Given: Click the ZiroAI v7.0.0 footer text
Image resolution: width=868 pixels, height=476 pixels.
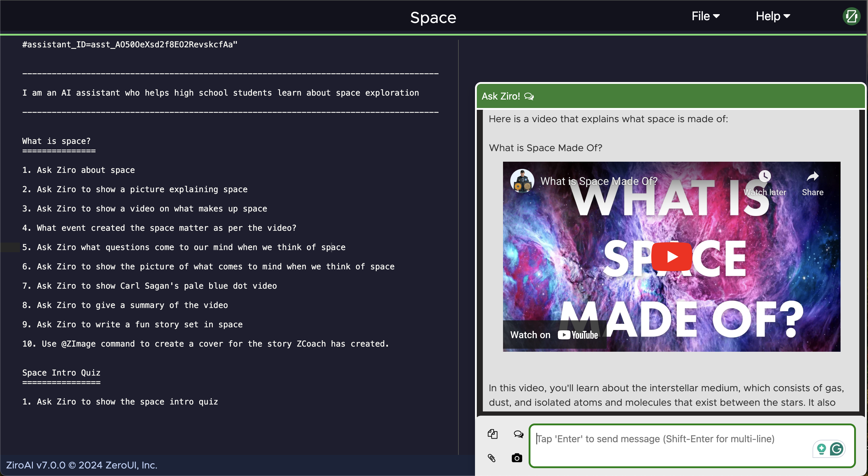Looking at the screenshot, I should (82, 465).
